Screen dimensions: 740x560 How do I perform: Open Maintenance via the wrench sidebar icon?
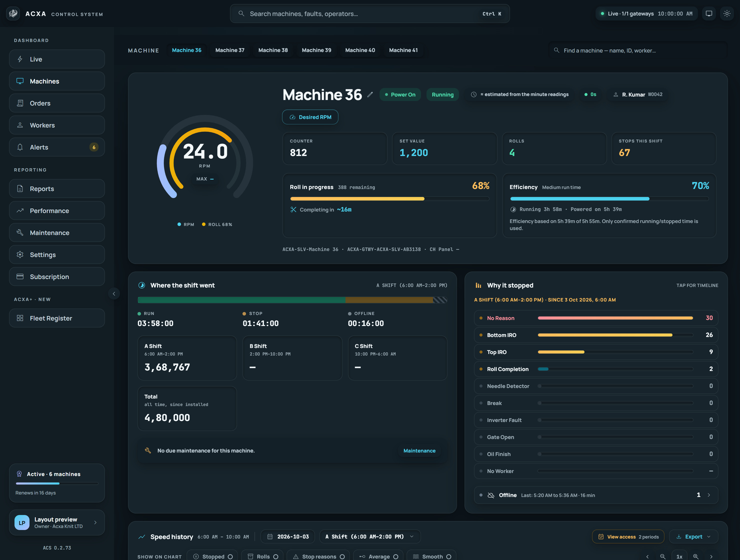[x=20, y=232]
